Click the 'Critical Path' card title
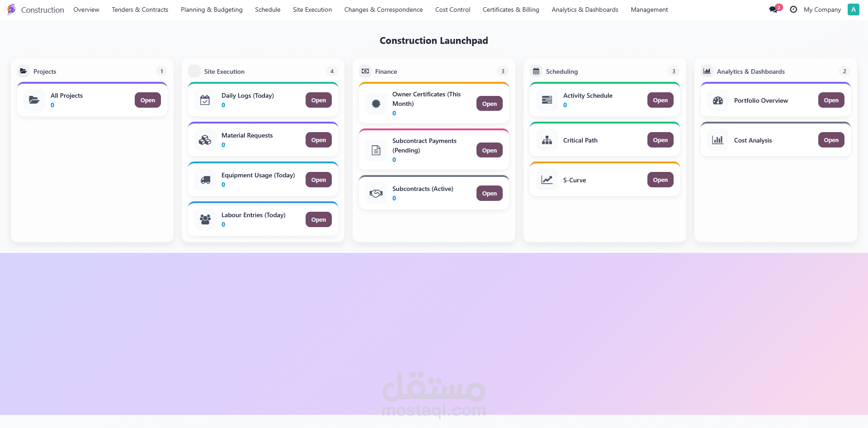Image resolution: width=868 pixels, height=428 pixels. (x=580, y=140)
